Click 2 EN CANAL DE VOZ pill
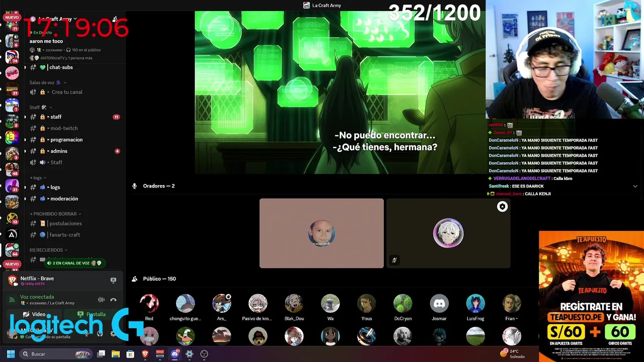This screenshot has height=362, width=644. [74, 263]
